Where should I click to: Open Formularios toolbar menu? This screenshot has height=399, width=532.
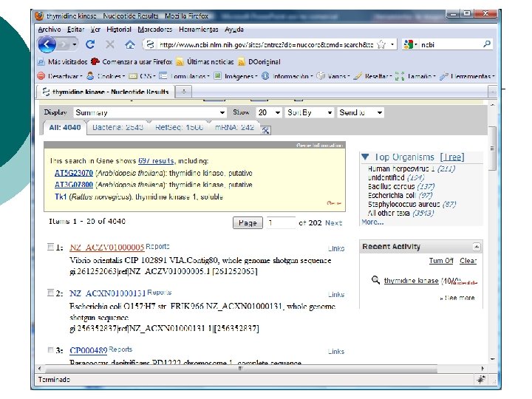coord(185,76)
